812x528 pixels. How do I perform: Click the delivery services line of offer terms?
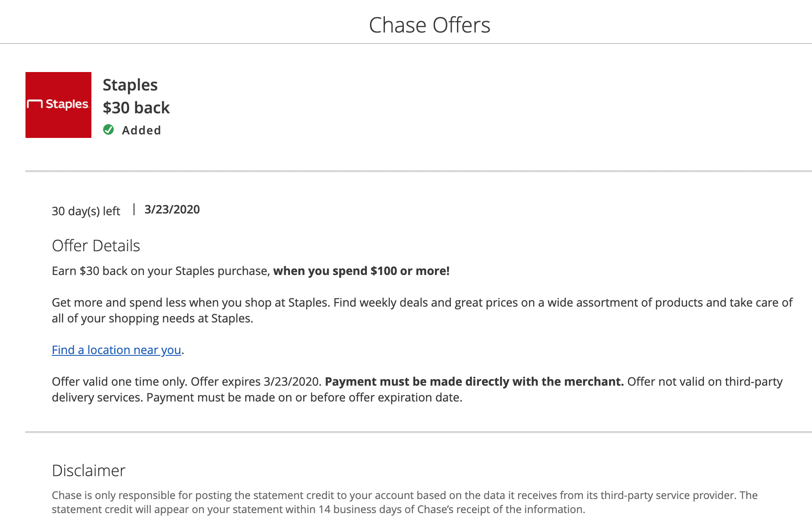click(x=257, y=398)
